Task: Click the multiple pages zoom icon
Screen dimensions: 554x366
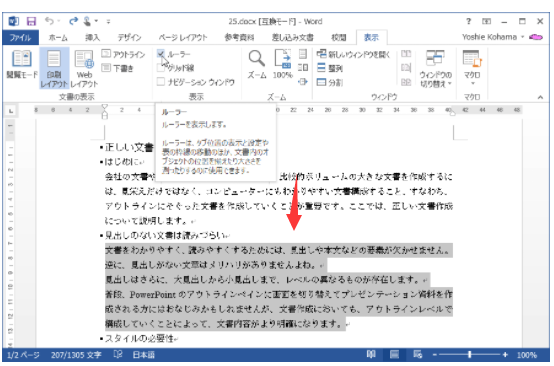Action: tap(303, 67)
